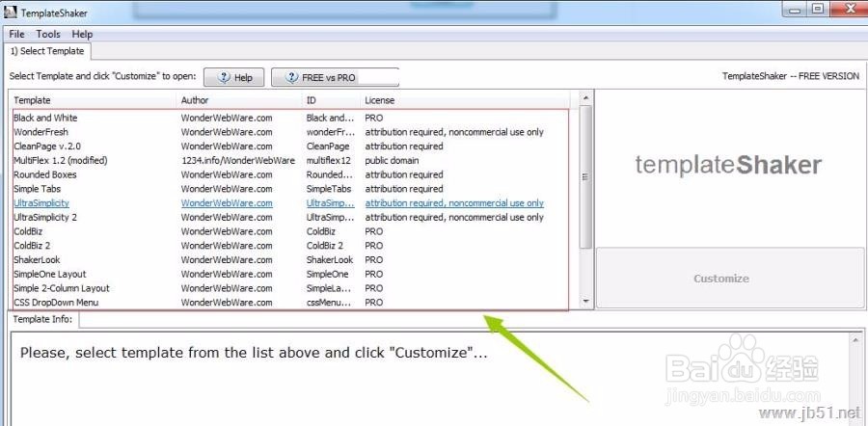The image size is (868, 426).
Task: Select the Simple Tabs template
Action: (x=289, y=189)
